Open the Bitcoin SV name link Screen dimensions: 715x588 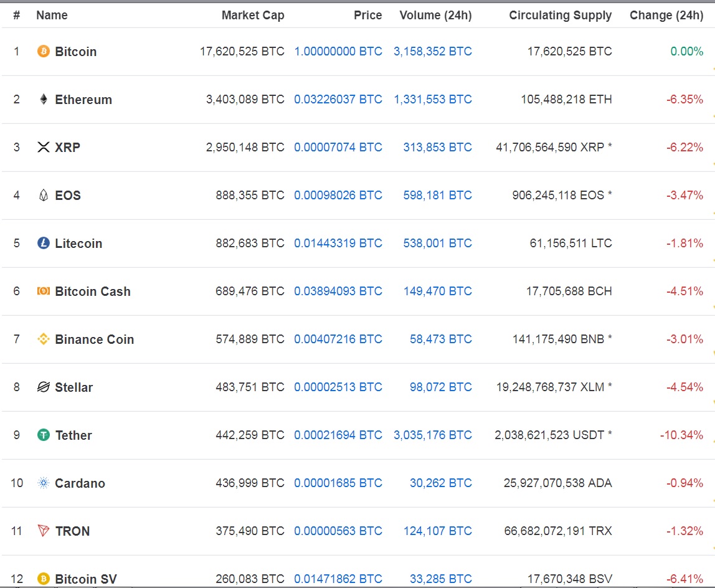click(86, 579)
